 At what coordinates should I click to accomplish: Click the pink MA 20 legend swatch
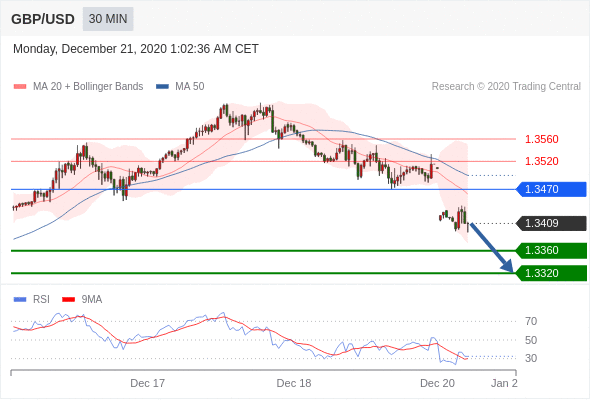coord(20,87)
